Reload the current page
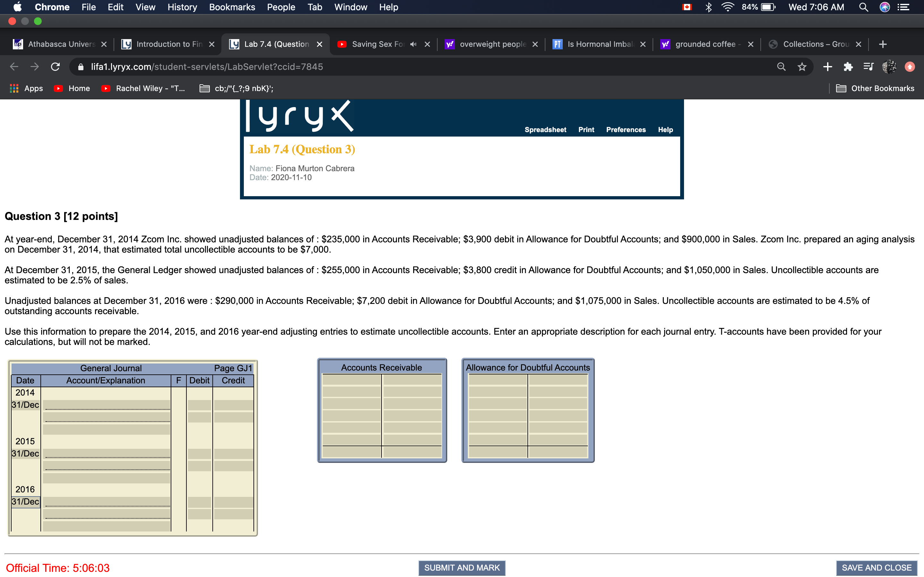This screenshot has width=924, height=577. point(55,67)
